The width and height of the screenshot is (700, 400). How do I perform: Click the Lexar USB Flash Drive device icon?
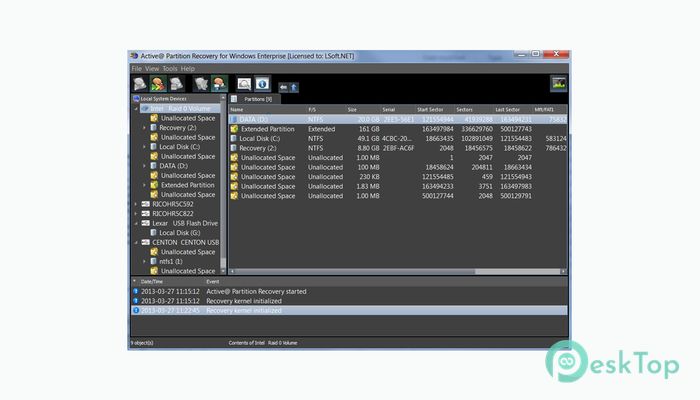(146, 223)
